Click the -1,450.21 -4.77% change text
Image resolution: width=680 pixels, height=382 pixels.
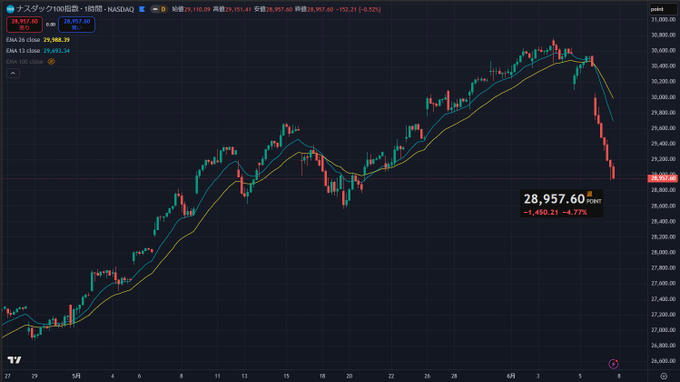[555, 212]
